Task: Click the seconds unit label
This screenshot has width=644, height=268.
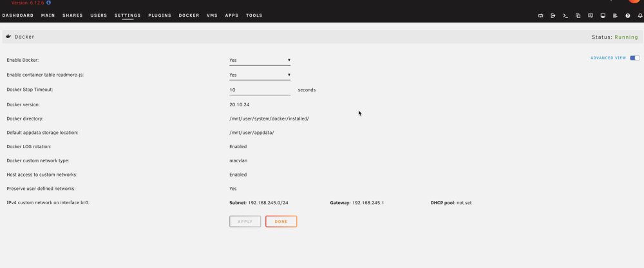Action: click(x=307, y=90)
